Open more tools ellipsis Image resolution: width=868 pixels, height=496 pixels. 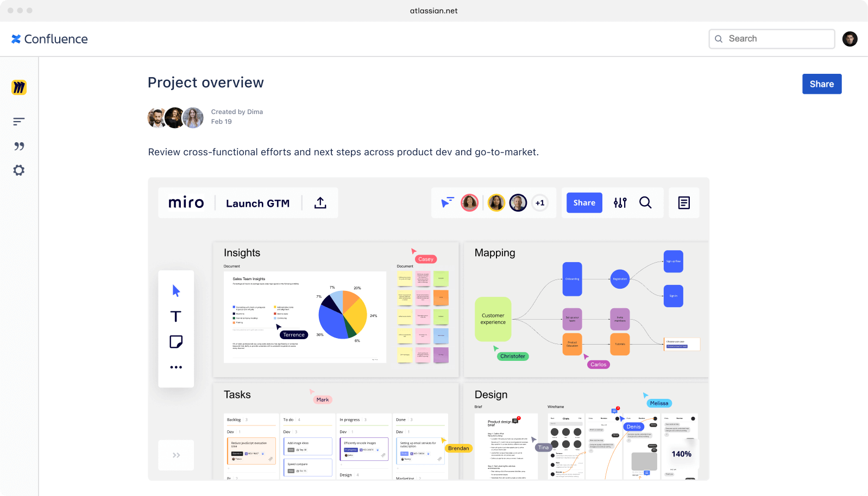176,367
